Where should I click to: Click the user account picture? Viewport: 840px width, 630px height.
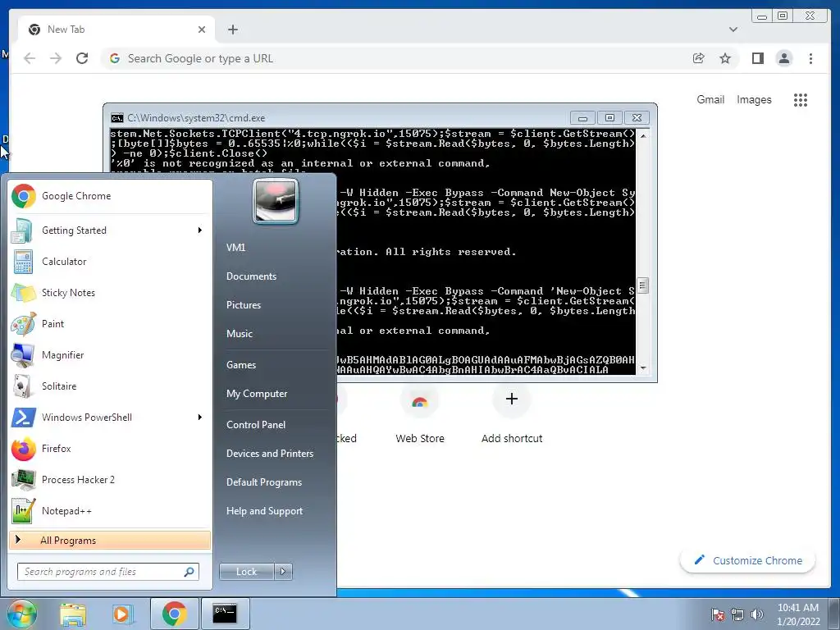276,201
